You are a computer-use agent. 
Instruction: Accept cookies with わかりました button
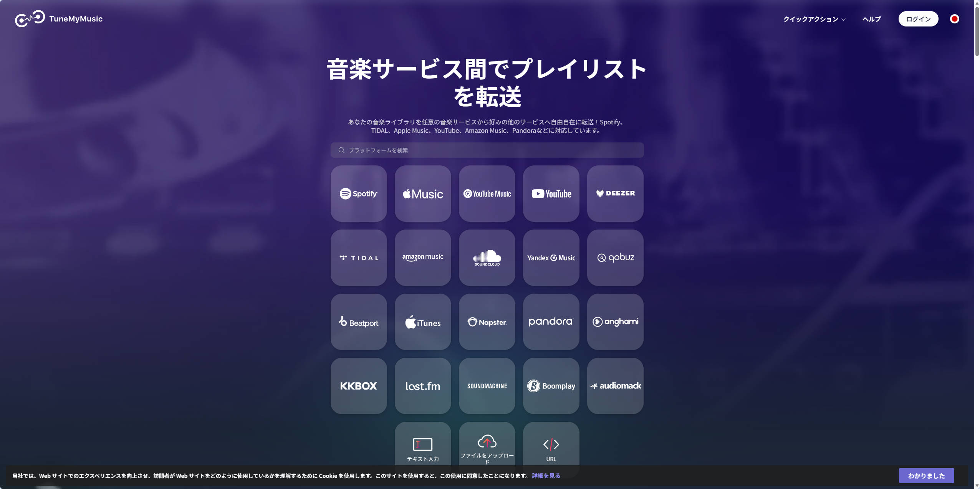(926, 476)
